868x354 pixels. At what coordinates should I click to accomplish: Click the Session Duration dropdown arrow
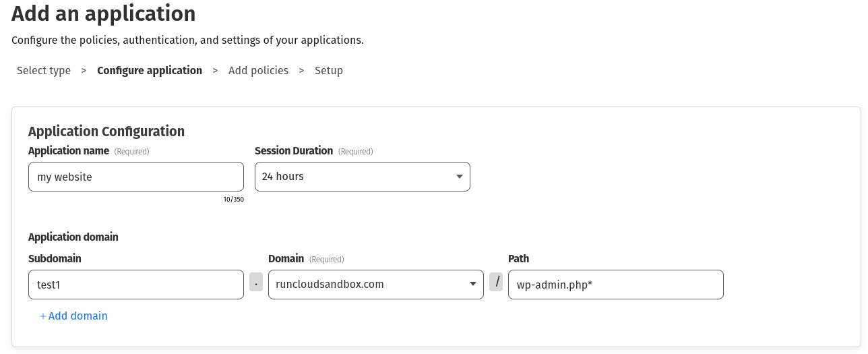pos(459,177)
